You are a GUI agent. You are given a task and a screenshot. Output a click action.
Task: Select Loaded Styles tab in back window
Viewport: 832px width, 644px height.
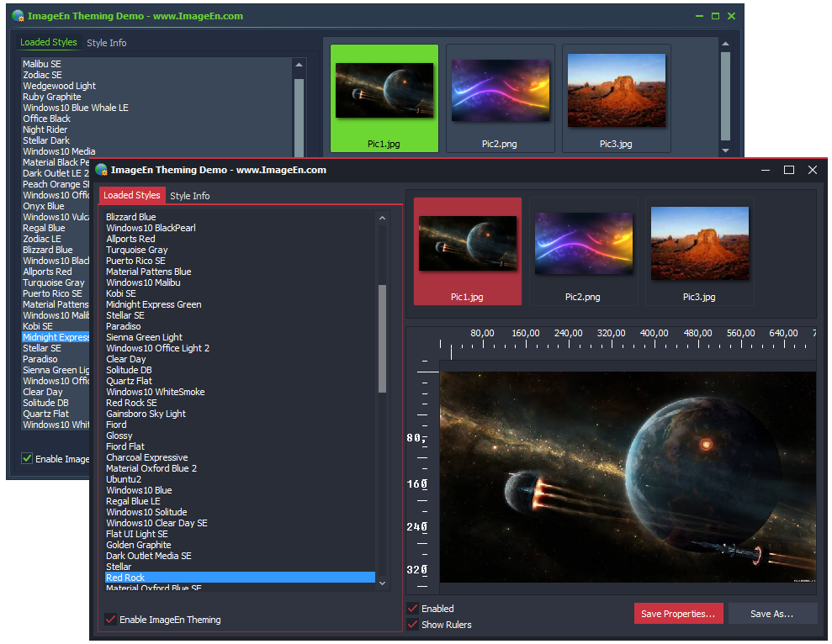(x=48, y=42)
